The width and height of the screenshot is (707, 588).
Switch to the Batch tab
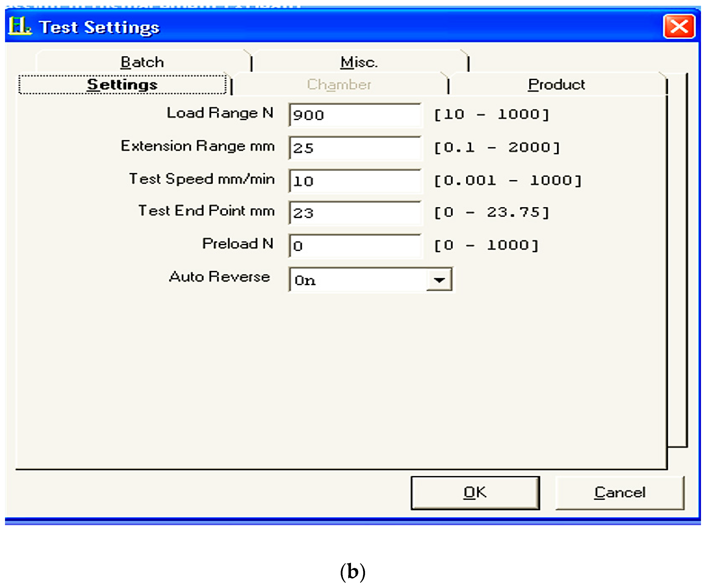click(142, 62)
